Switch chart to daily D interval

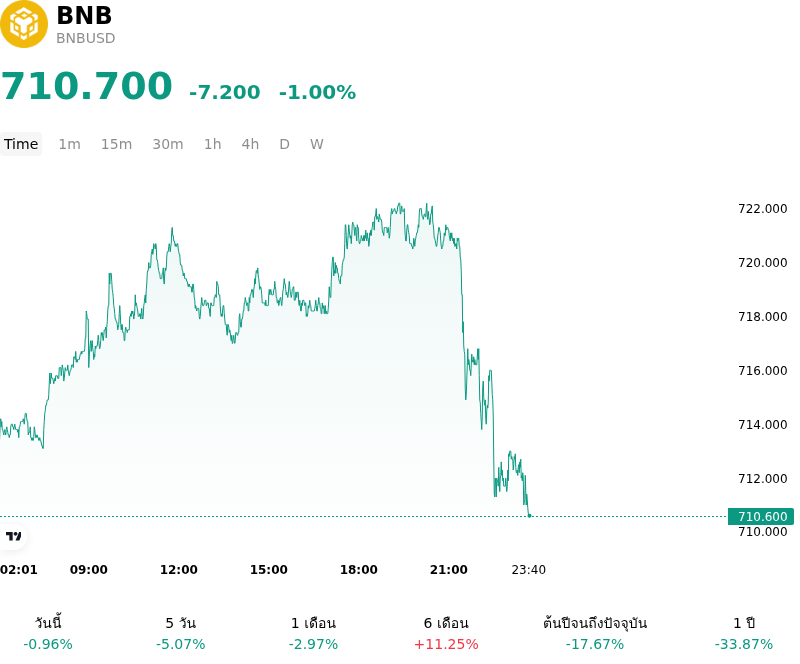(x=284, y=144)
